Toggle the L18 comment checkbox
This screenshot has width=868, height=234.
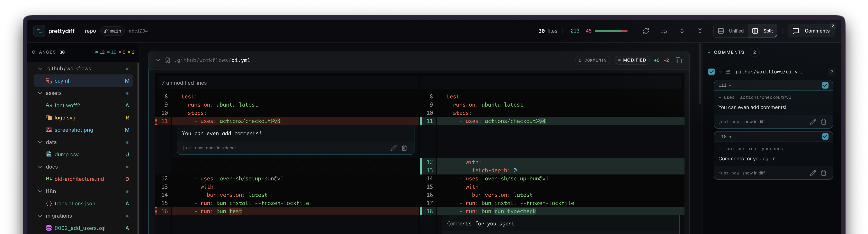click(825, 137)
